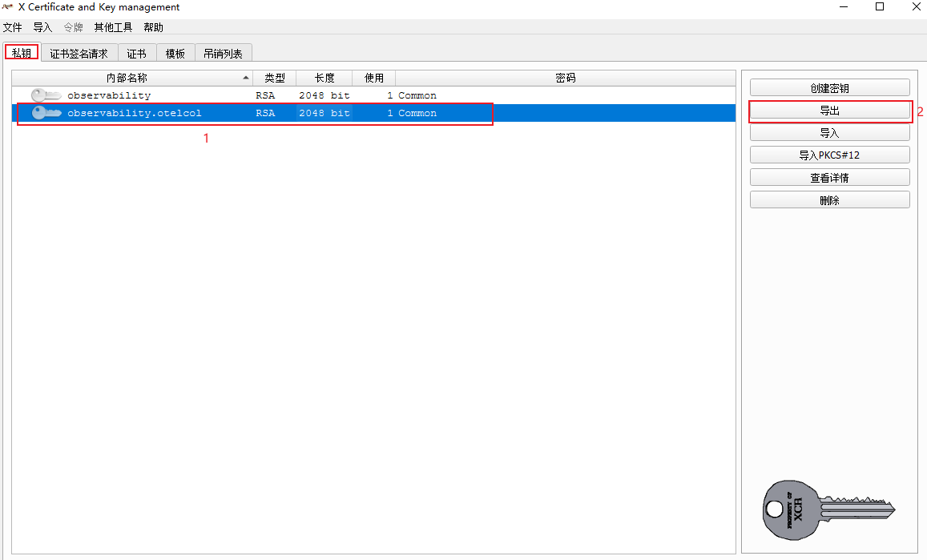Click the 导出 button to export key

tap(829, 111)
